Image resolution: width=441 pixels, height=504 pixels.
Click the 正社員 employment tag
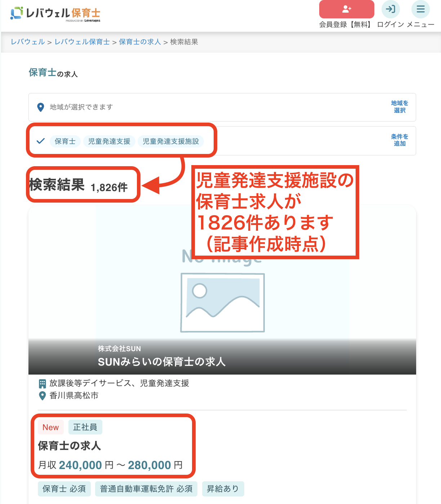tap(85, 427)
